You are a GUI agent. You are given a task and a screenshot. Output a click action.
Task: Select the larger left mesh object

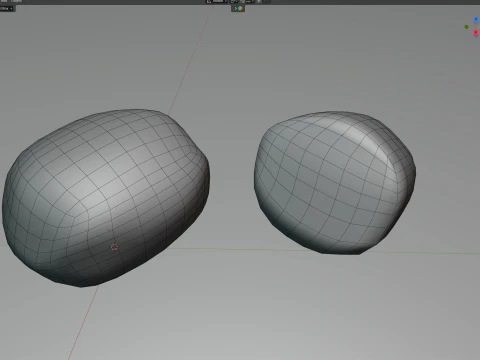pyautogui.click(x=106, y=197)
